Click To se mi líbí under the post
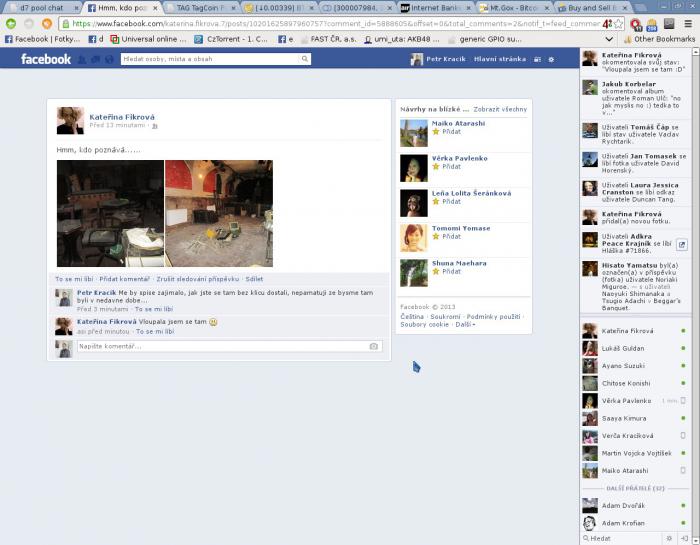This screenshot has width=700, height=545. tap(74, 279)
